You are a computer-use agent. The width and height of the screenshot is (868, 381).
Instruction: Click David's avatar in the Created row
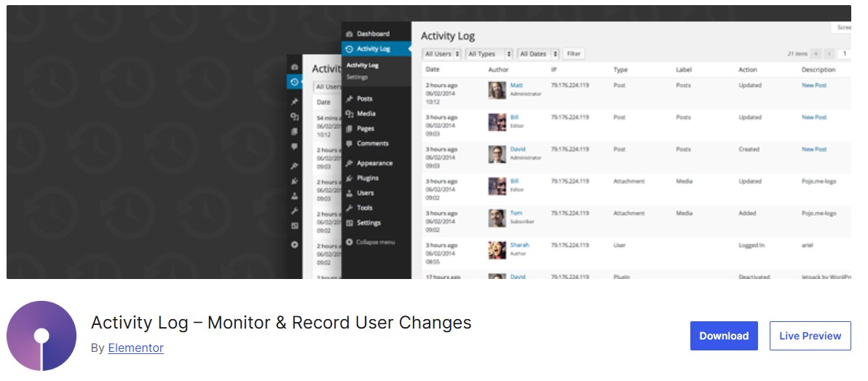pos(497,154)
